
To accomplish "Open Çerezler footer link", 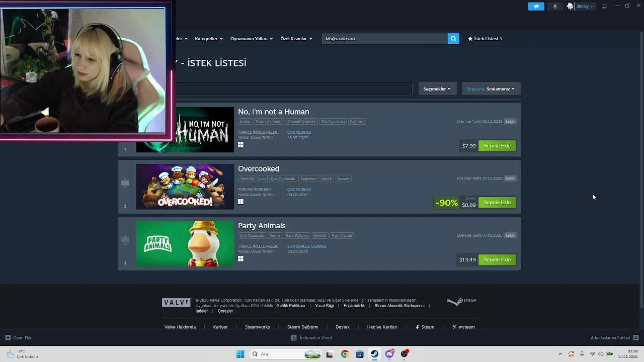I will [x=225, y=311].
